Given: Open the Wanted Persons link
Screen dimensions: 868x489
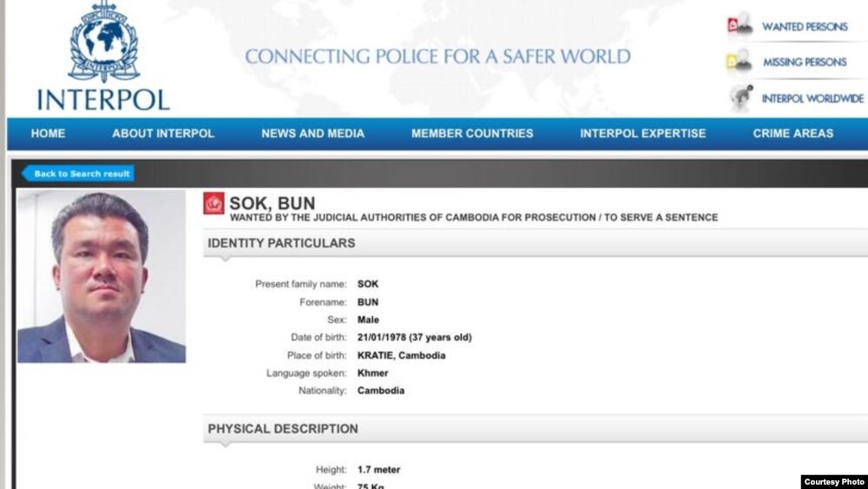Looking at the screenshot, I should point(805,27).
